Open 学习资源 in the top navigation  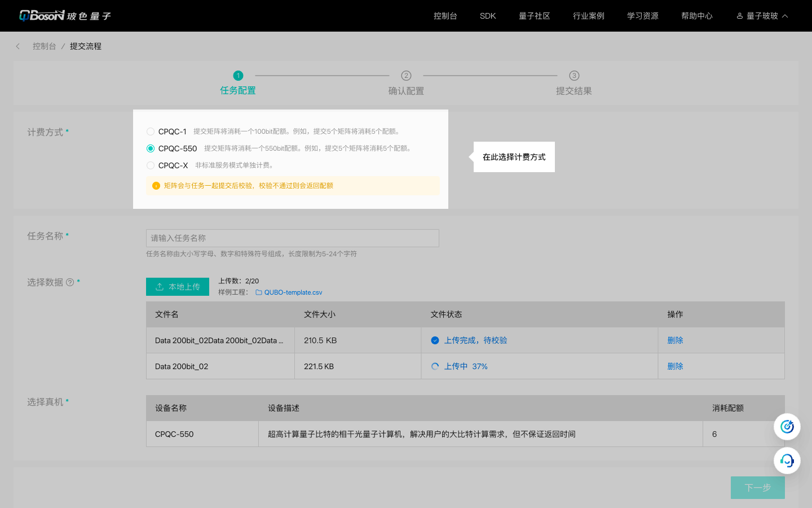(x=643, y=16)
